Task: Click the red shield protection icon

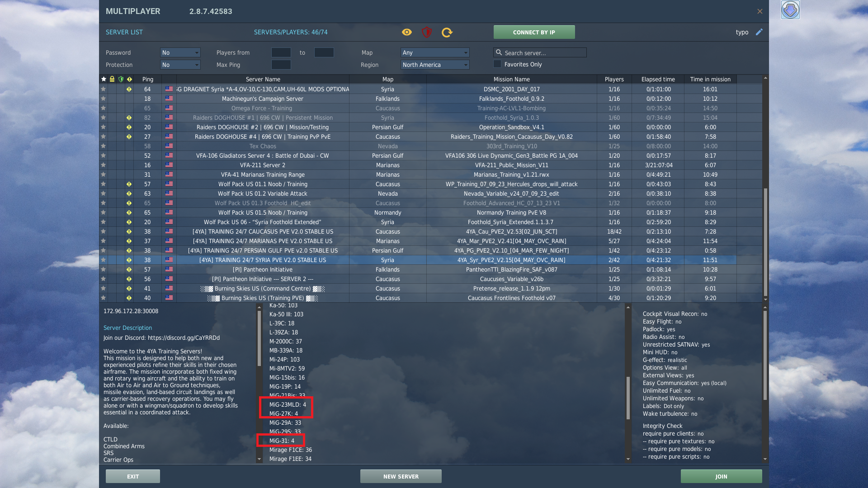Action: pos(427,32)
